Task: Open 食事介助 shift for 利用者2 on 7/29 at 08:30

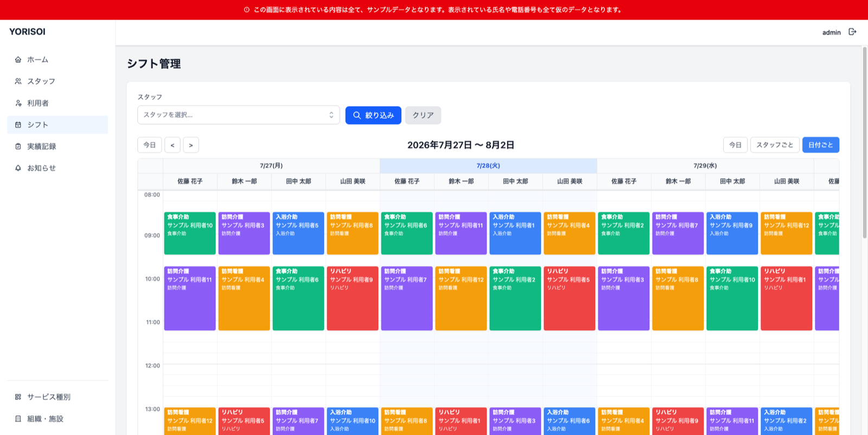Action: tap(624, 234)
